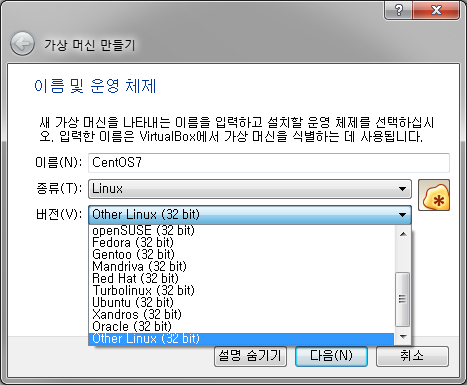Choose Xandros (32 bit) option
This screenshot has height=385, width=467.
point(241,314)
